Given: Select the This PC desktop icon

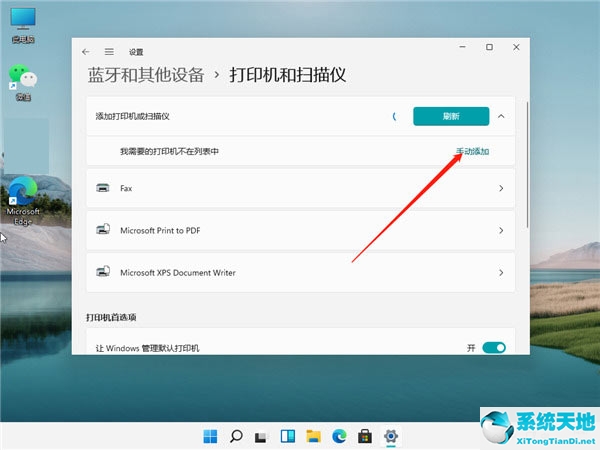Looking at the screenshot, I should tap(23, 26).
